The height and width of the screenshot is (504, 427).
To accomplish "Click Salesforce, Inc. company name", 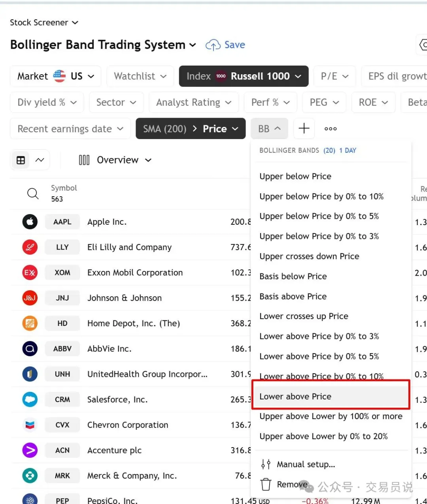I will [x=117, y=399].
